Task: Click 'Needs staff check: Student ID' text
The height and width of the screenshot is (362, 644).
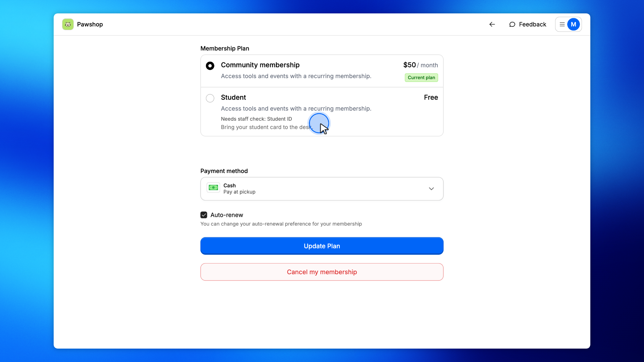Action: (256, 119)
